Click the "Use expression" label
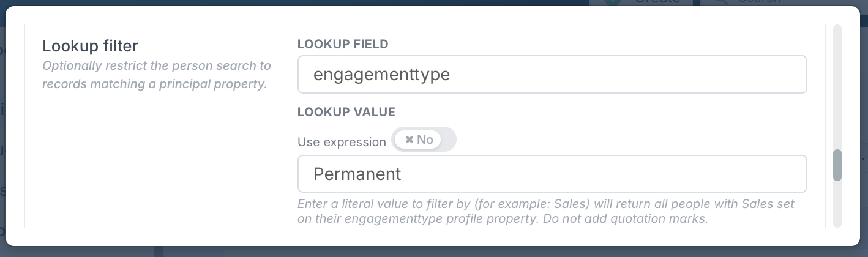Viewport: 868px width, 257px height. (342, 142)
